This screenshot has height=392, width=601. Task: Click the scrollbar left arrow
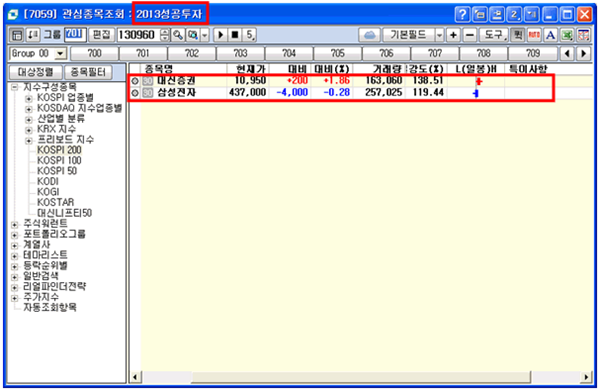coord(135,377)
